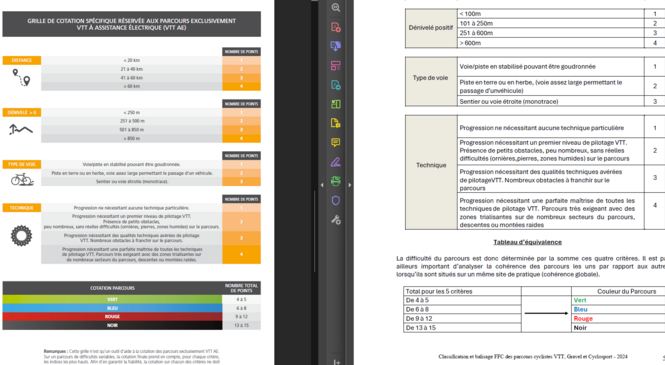Open the yellow Comment speech-bubble tool

coord(335,142)
